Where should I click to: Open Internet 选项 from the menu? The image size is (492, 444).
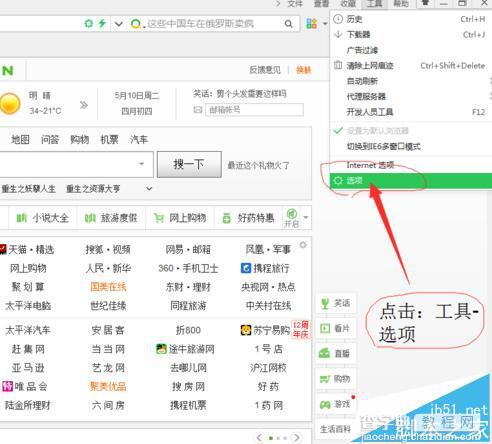point(410,165)
